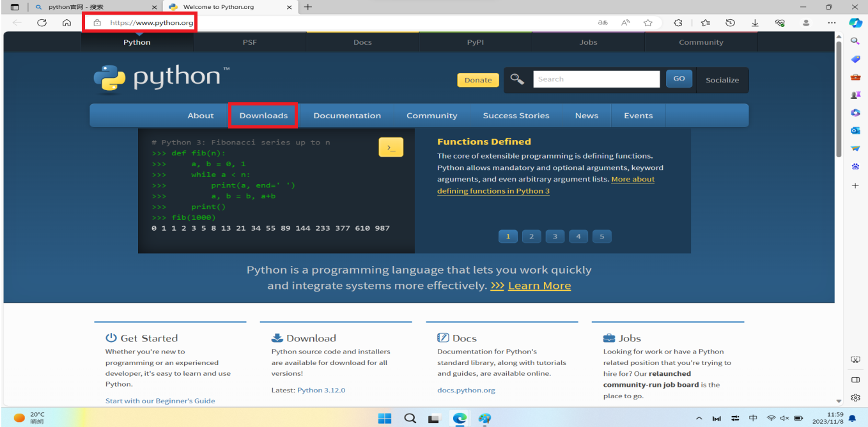Open sidebar search magnifier icon

pyautogui.click(x=855, y=41)
